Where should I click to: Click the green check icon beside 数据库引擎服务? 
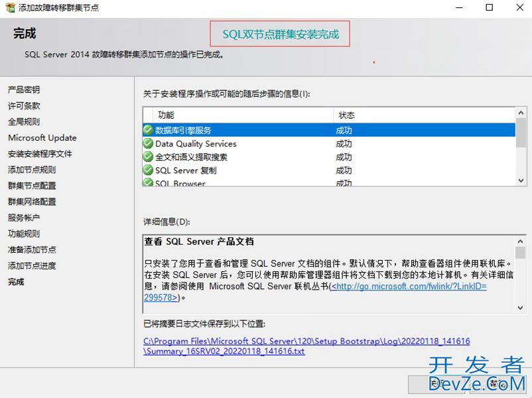148,130
